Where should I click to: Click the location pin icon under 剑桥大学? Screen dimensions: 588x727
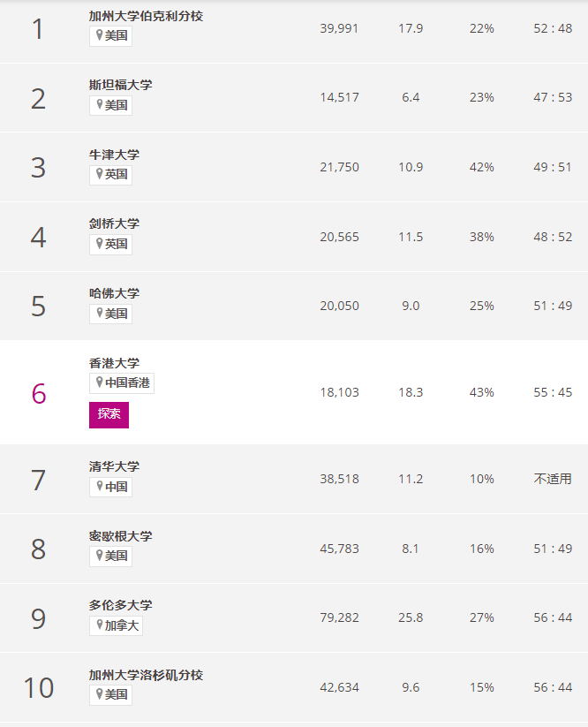(99, 244)
